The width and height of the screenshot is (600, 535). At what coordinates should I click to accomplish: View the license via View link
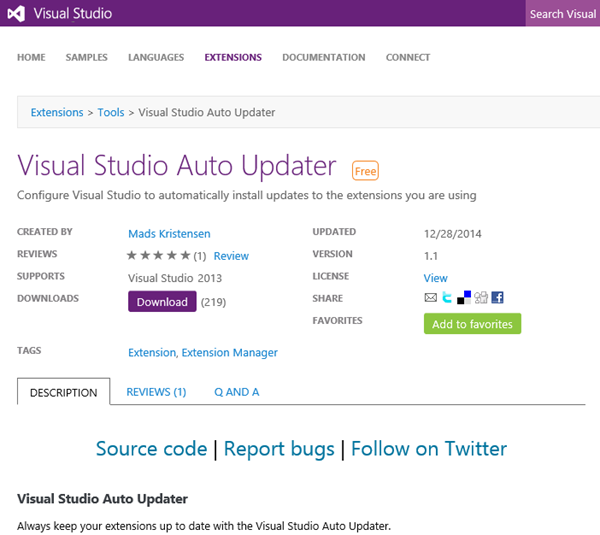(x=435, y=278)
